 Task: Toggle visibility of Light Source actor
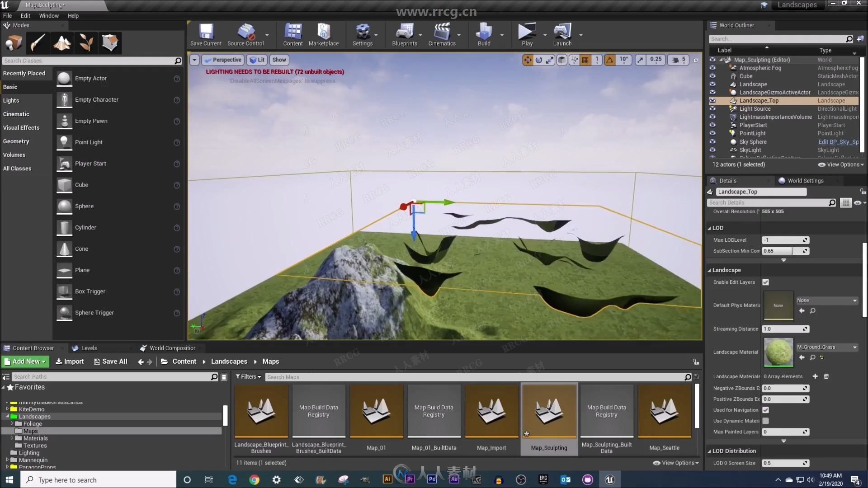point(712,109)
